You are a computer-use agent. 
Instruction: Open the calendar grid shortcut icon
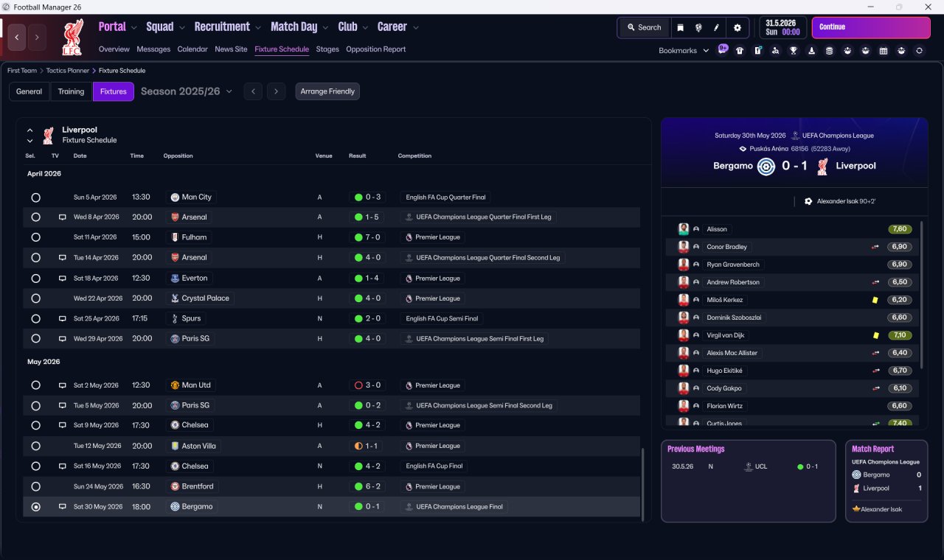pos(884,51)
